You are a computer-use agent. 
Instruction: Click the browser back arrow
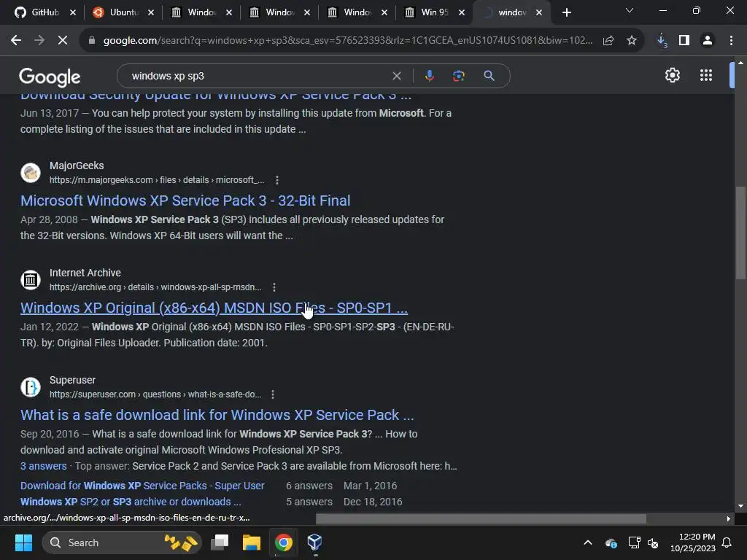16,41
